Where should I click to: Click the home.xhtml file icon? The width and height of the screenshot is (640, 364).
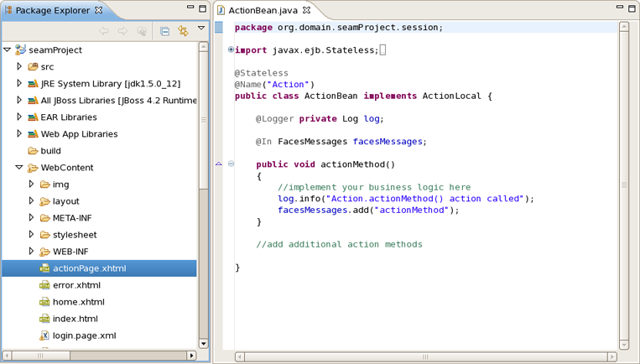point(44,302)
